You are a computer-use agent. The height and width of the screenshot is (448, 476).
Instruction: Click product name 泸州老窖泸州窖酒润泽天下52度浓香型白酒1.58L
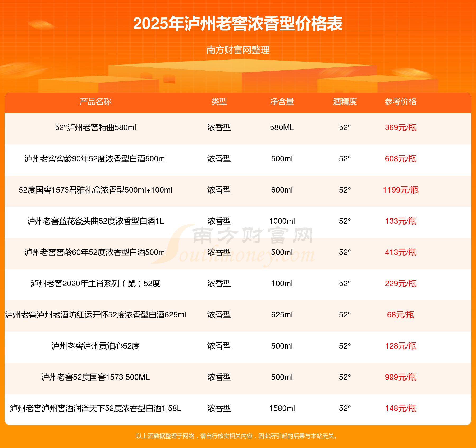(x=95, y=408)
